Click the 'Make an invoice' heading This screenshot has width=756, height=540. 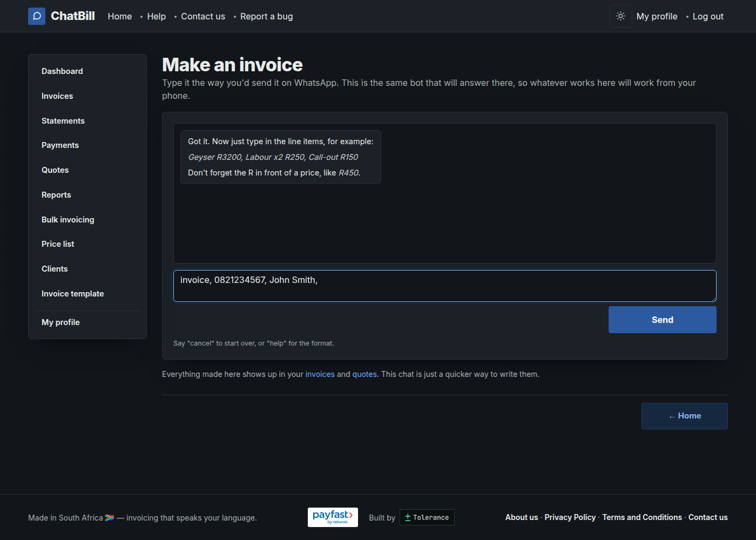coord(233,65)
